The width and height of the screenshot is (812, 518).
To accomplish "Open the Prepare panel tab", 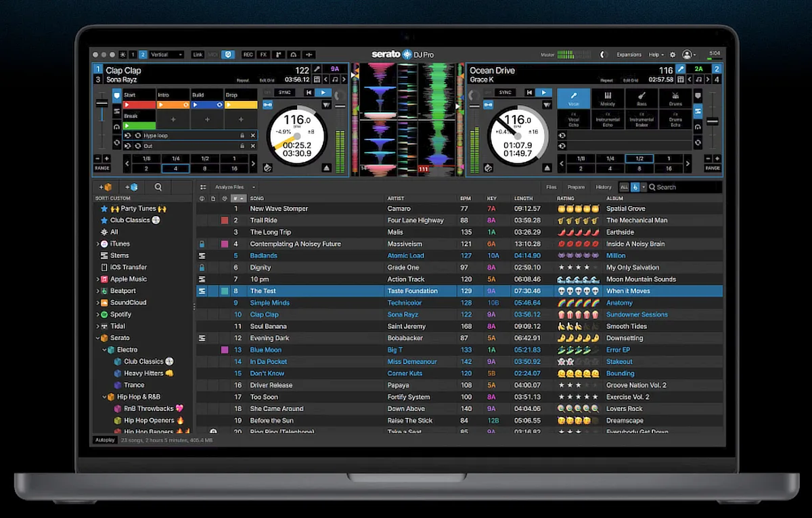I will [x=576, y=187].
